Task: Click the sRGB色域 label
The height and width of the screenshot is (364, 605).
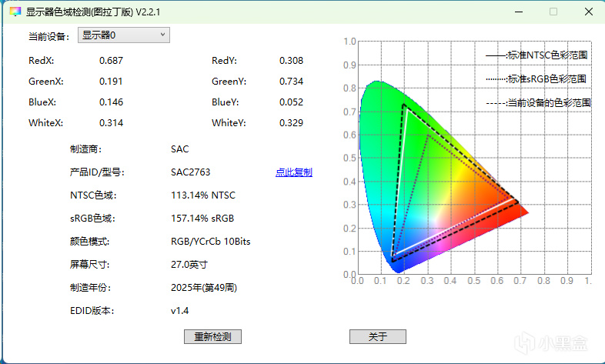Action: (92, 219)
